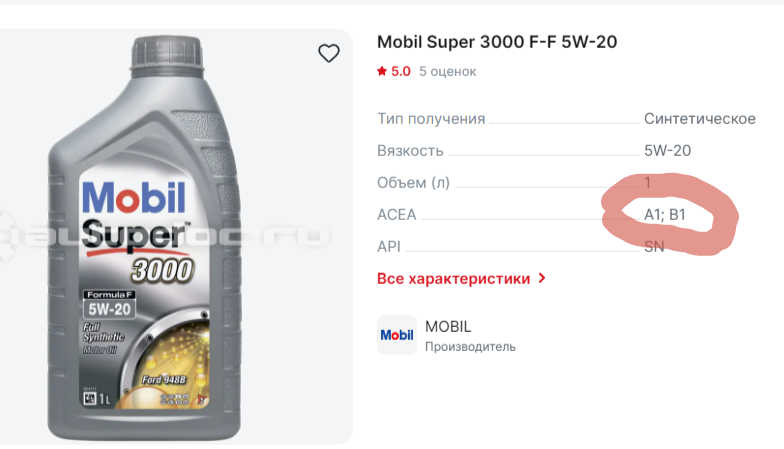Click the "Вязкость" attribute label
The width and height of the screenshot is (784, 449).
[410, 151]
